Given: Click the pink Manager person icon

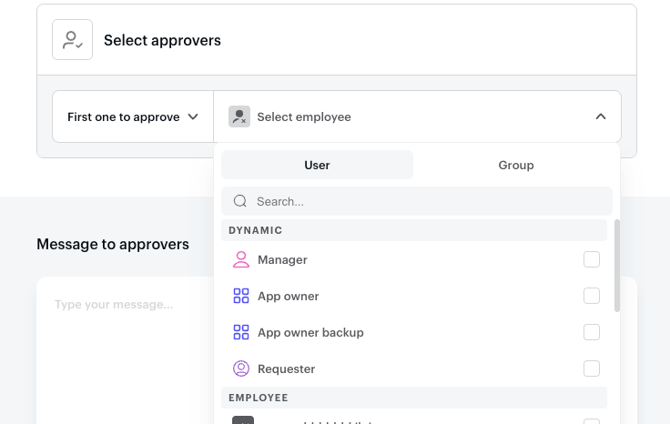Looking at the screenshot, I should click(241, 259).
